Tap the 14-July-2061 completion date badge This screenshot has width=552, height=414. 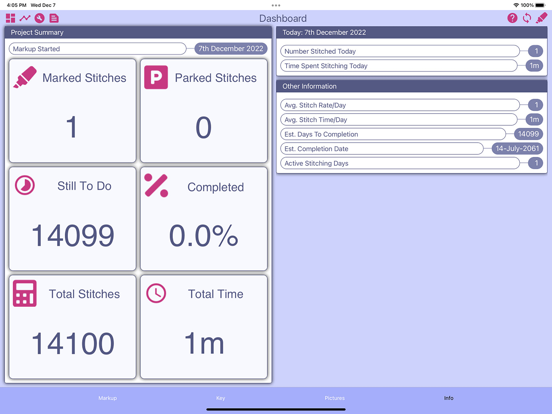point(517,149)
